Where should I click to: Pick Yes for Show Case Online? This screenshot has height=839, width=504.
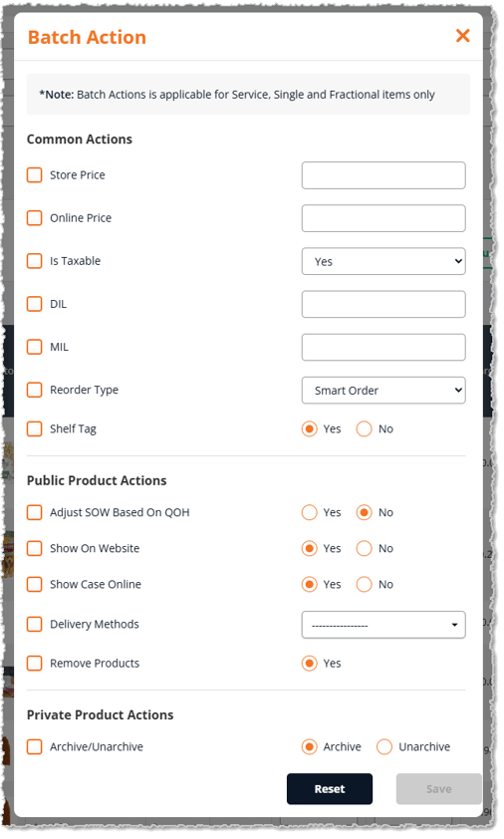(x=309, y=584)
